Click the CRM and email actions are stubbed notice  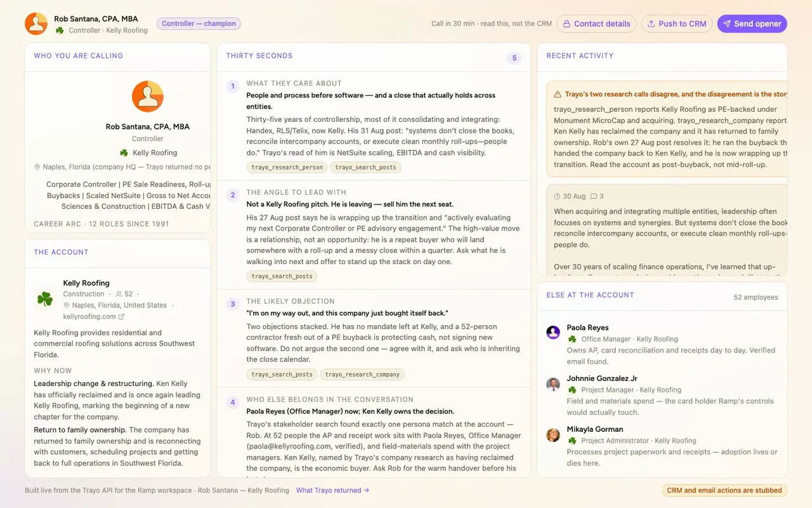(x=724, y=490)
